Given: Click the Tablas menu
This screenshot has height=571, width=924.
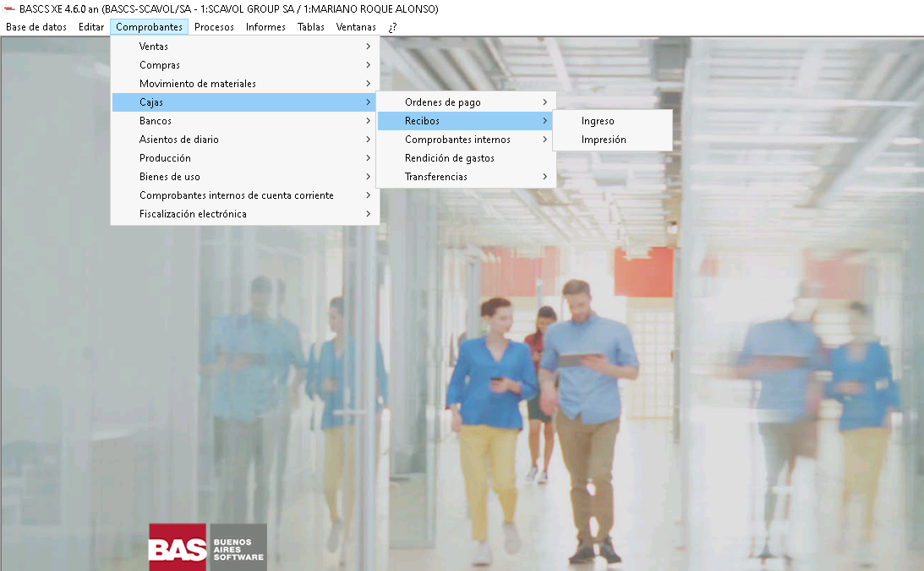Looking at the screenshot, I should (311, 27).
